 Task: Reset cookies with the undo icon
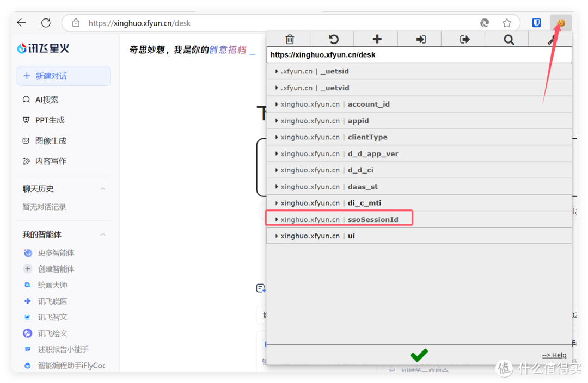coord(333,39)
